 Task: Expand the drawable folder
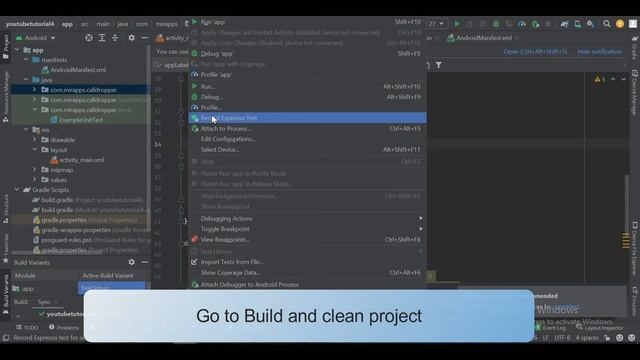point(35,140)
